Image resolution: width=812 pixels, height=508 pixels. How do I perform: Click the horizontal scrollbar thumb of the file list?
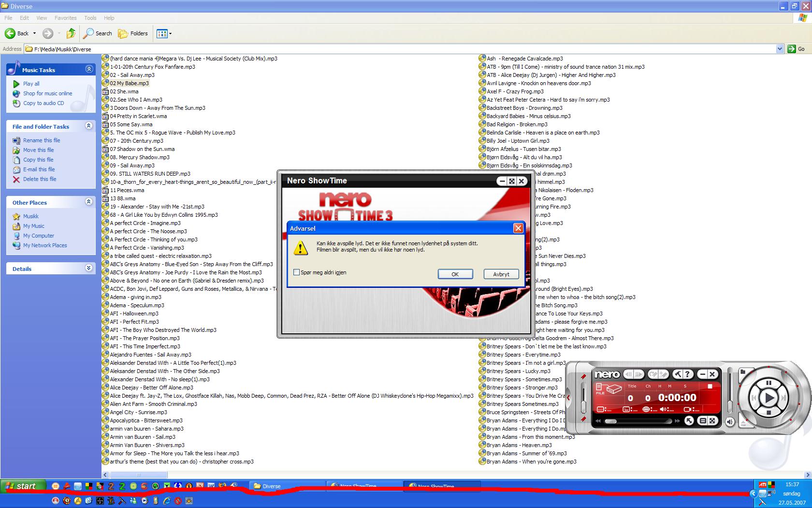pyautogui.click(x=138, y=475)
